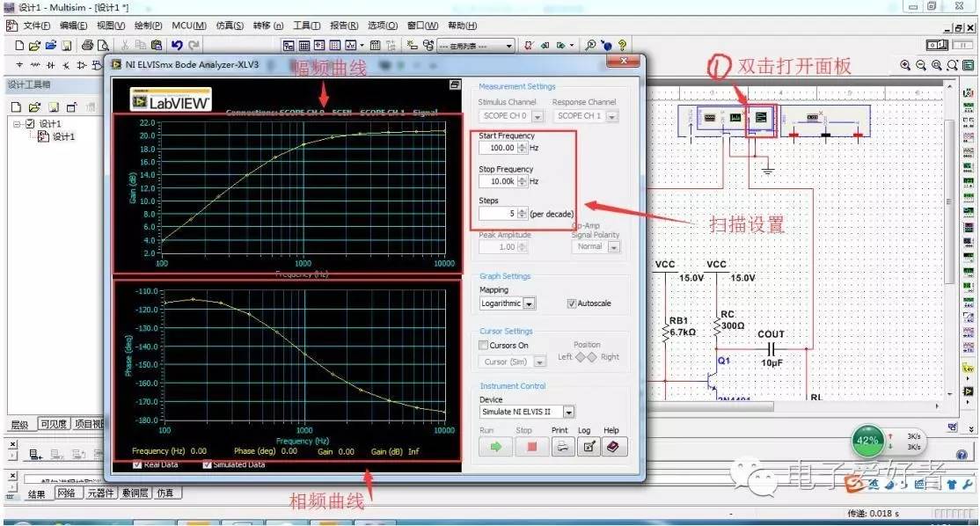Click the Steps per decade stepper arrows

coord(522,214)
